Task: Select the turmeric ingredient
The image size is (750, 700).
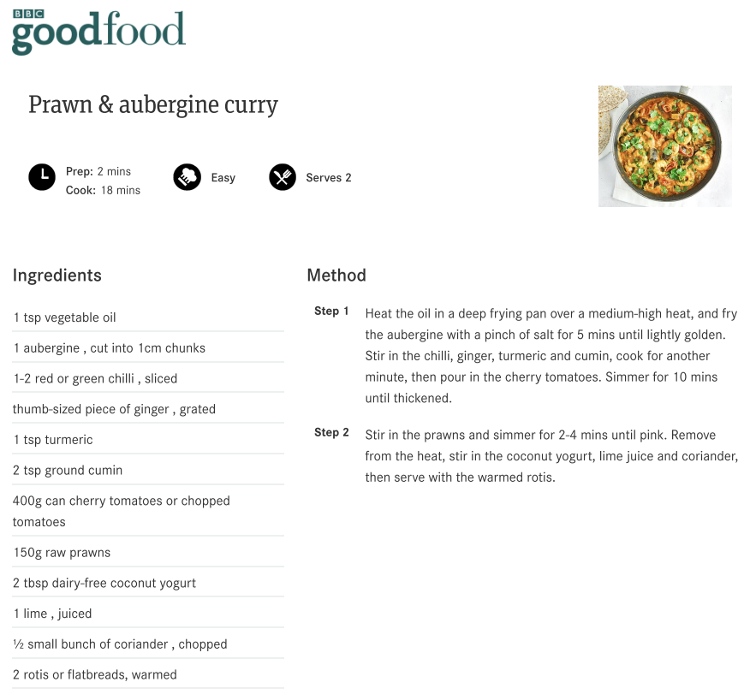Action: point(53,440)
